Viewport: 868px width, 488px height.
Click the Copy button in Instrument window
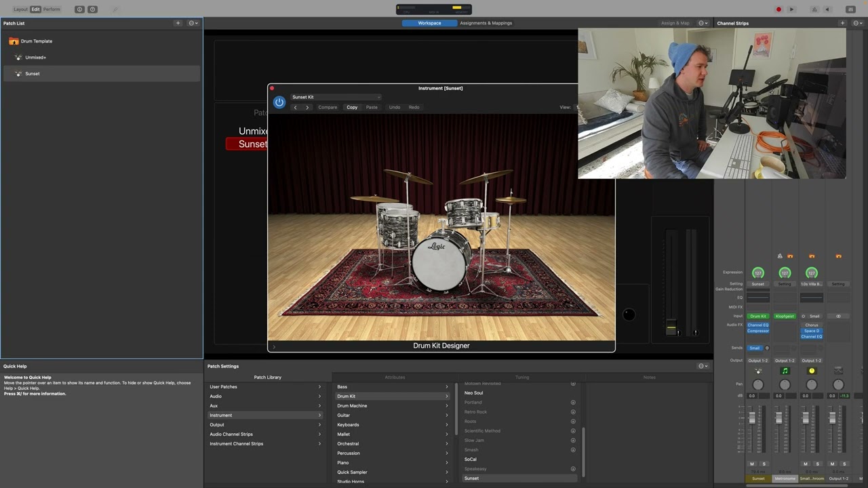352,107
